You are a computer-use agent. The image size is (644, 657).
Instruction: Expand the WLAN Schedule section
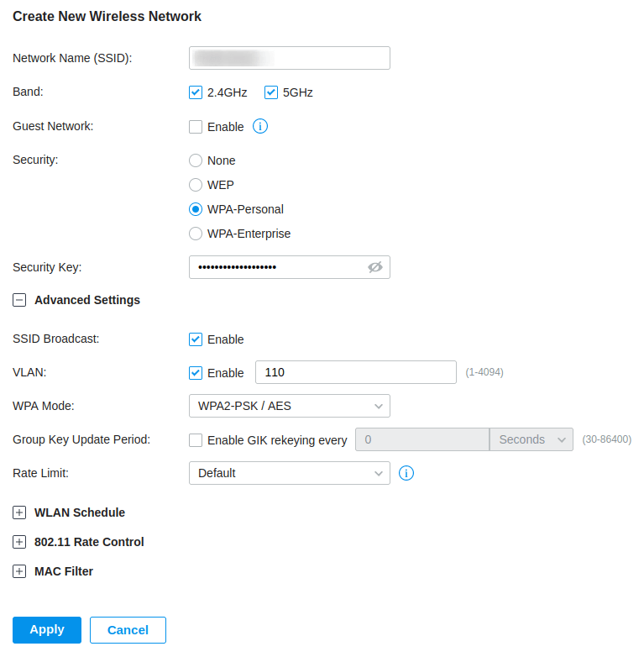point(19,512)
